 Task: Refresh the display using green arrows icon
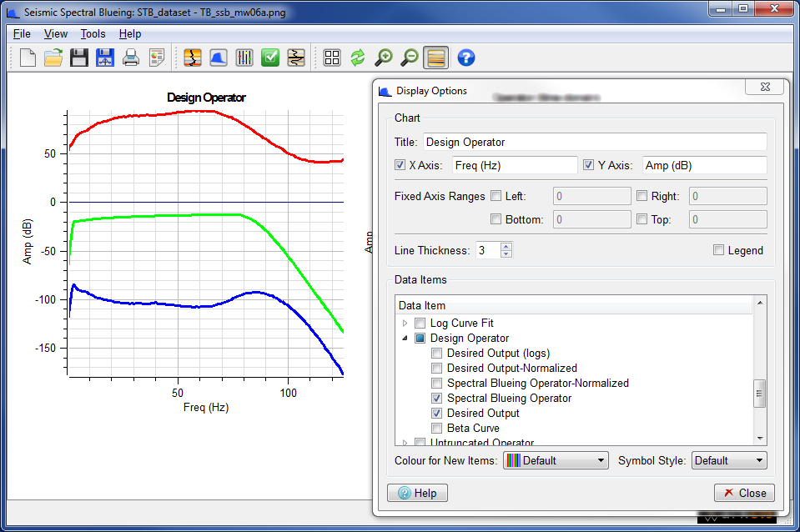coord(358,58)
